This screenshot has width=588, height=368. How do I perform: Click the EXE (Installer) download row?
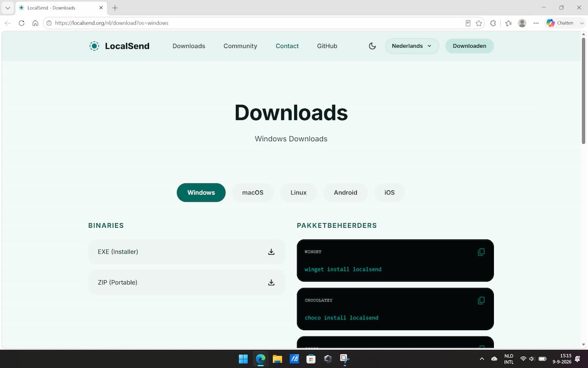click(187, 252)
